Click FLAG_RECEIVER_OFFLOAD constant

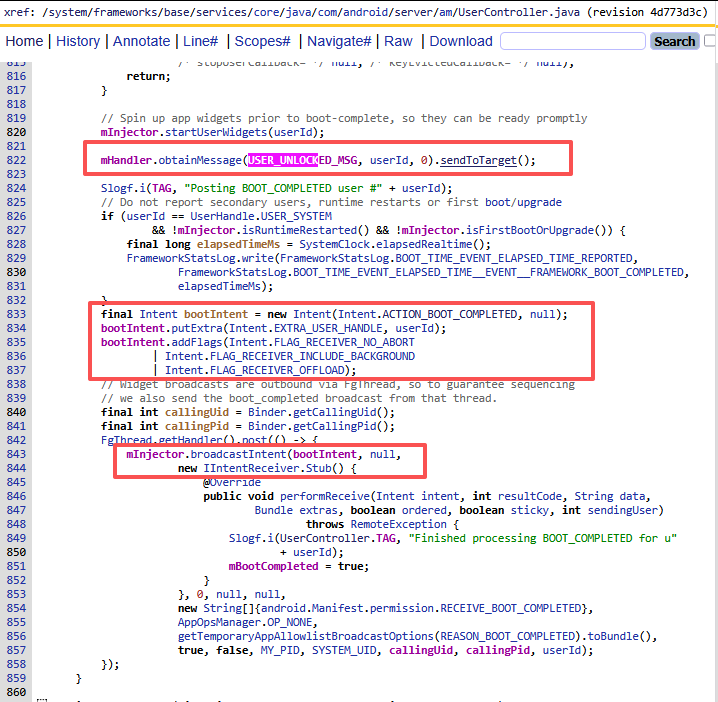pos(277,370)
